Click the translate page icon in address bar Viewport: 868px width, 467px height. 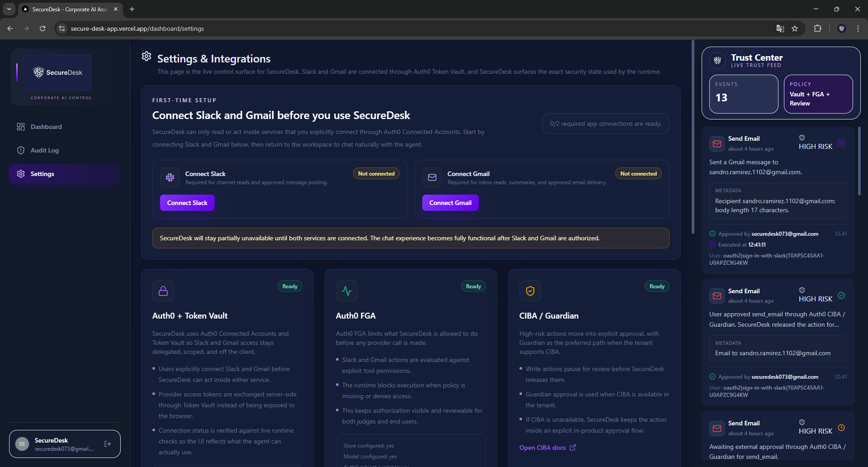pos(780,29)
